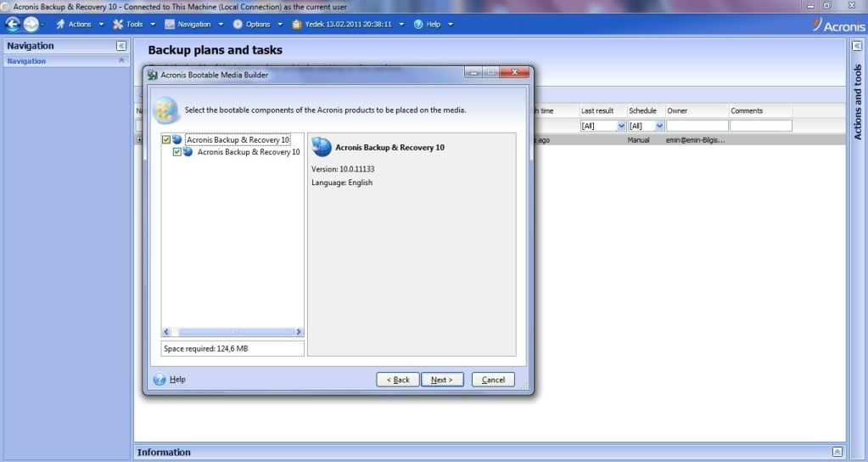The image size is (868, 462).
Task: Open the Help menu dropdown arrow
Action: tap(450, 25)
